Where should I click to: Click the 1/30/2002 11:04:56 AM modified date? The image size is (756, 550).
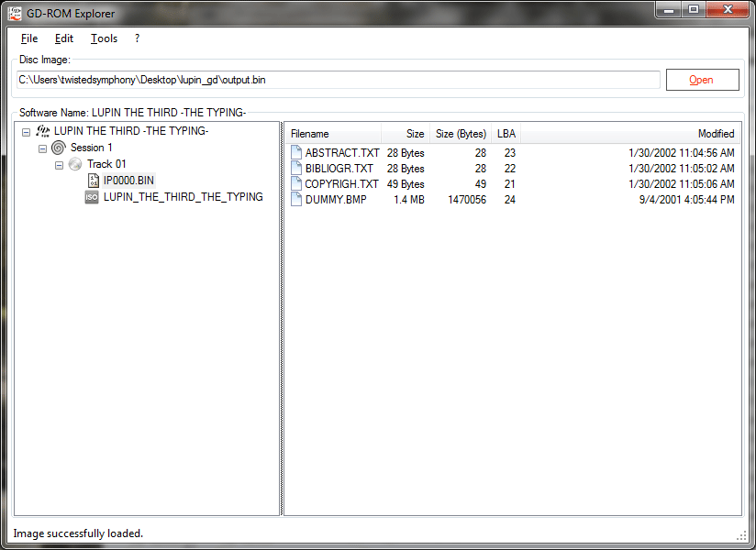click(682, 153)
